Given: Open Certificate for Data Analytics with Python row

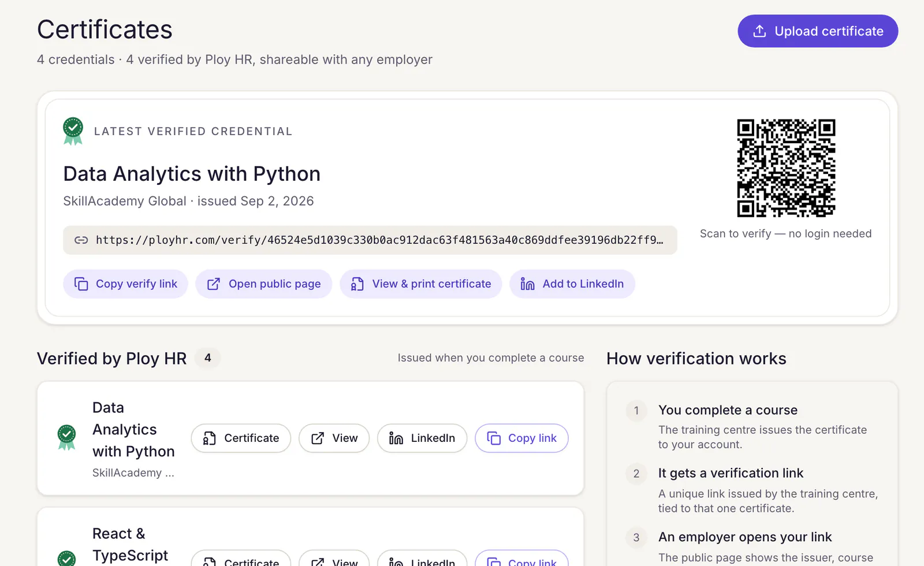Looking at the screenshot, I should click(241, 438).
